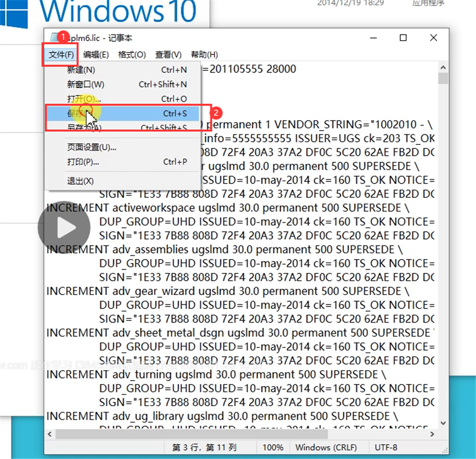Click the horizontal scrollbar thumb
Viewport: 476px width, 459px height.
[x=191, y=435]
